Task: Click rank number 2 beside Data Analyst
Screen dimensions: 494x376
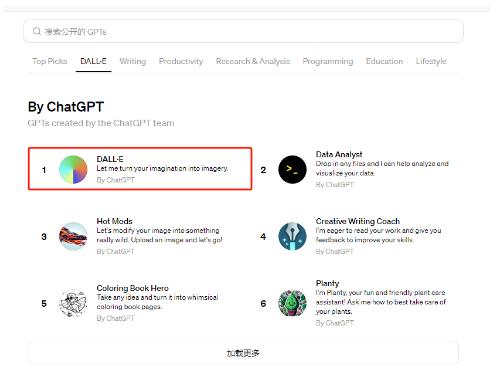Action: (x=263, y=170)
